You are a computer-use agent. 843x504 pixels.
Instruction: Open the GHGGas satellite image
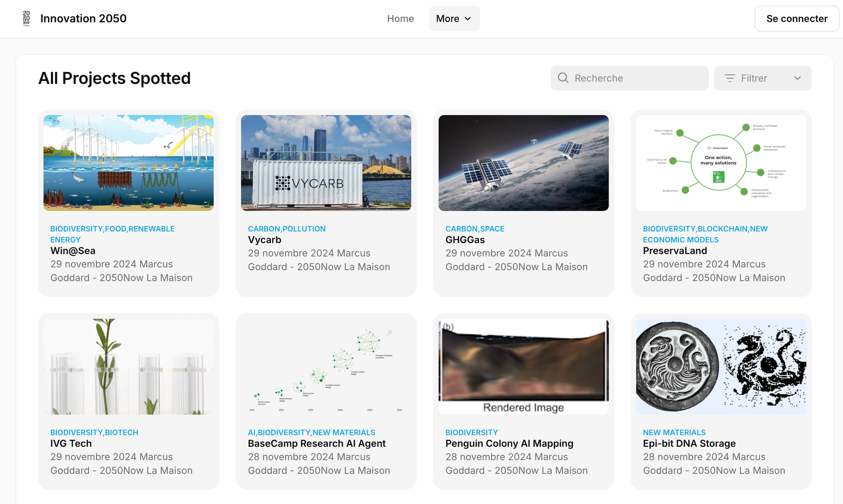524,163
